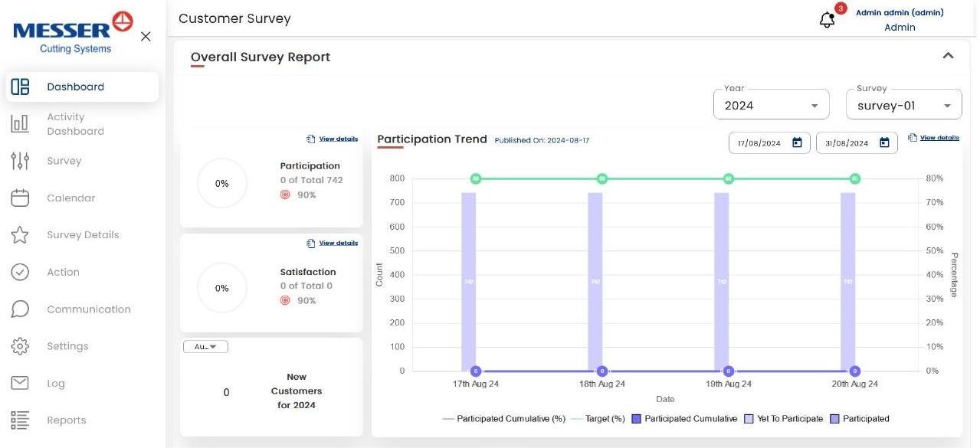Click the Survey Details star icon
Viewport: 980px width, 448px height.
pyautogui.click(x=20, y=235)
